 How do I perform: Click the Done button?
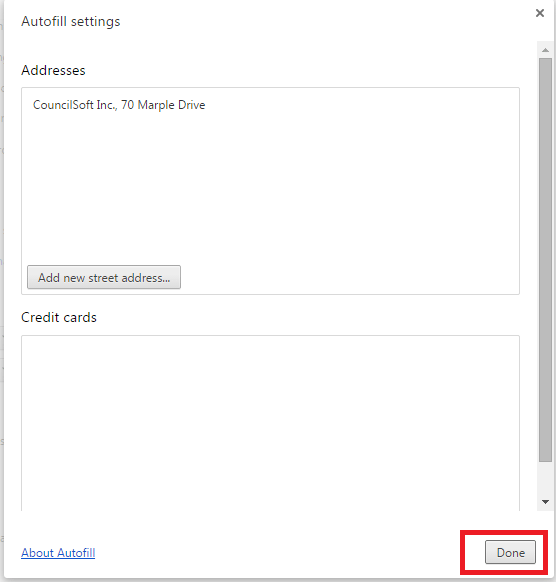510,552
